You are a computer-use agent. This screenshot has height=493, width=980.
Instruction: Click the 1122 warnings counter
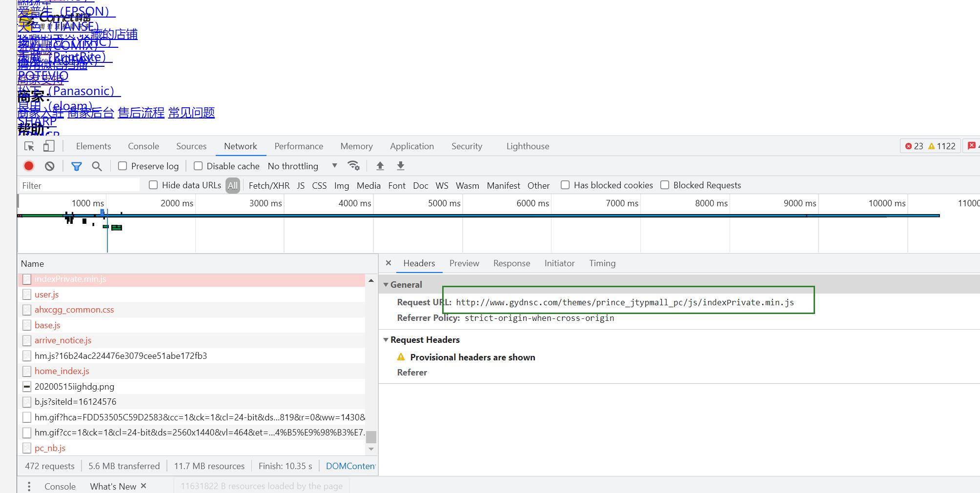[x=942, y=146]
